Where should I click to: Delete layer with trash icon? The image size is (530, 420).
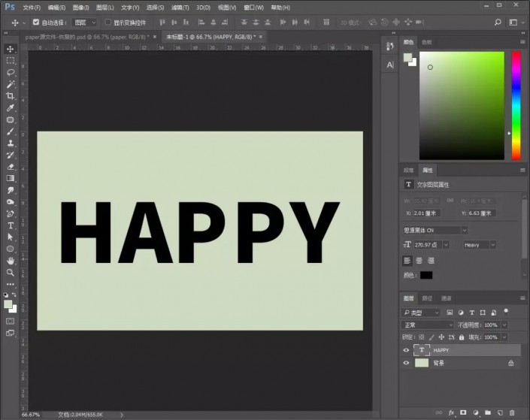tap(512, 412)
